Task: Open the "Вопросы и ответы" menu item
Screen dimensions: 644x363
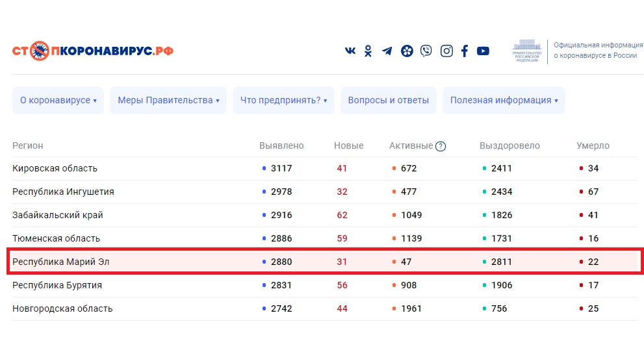Action: click(x=389, y=101)
